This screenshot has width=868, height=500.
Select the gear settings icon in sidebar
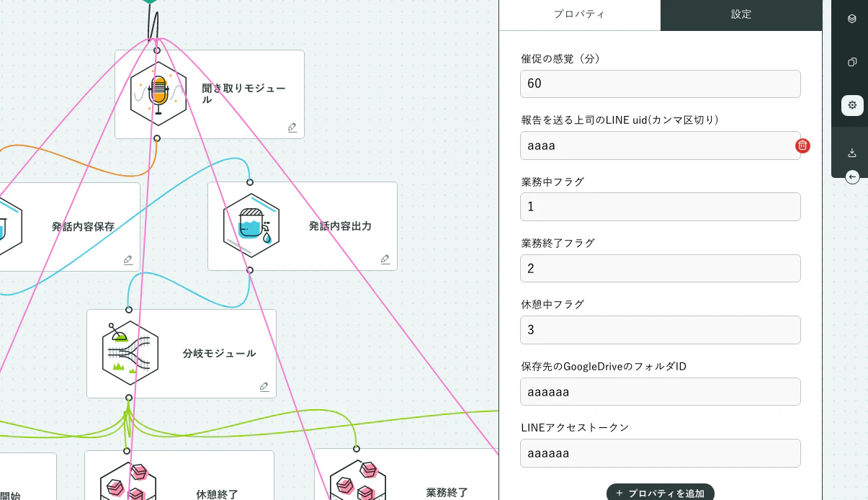tap(852, 105)
